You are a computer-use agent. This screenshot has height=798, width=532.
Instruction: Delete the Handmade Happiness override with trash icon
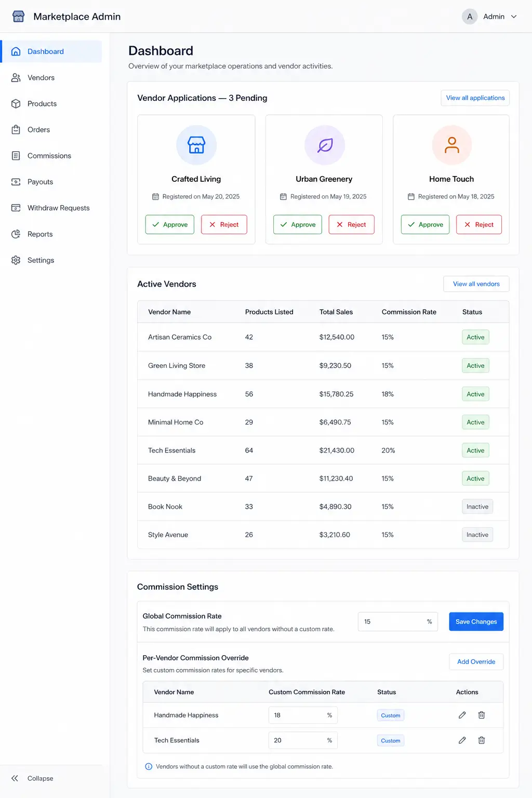[482, 715]
